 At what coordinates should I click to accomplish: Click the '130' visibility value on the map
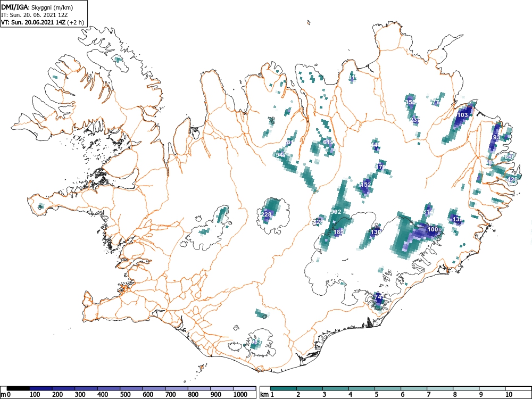click(376, 232)
